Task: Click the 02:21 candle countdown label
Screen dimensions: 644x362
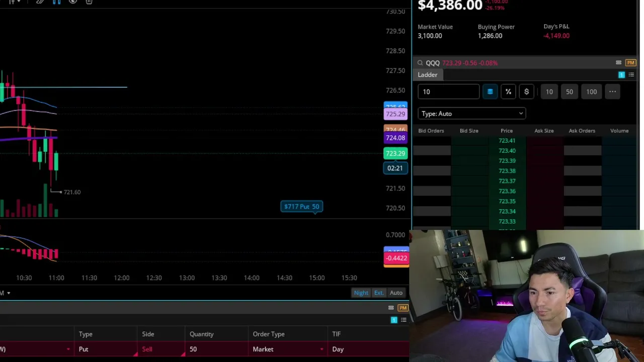Action: 395,168
